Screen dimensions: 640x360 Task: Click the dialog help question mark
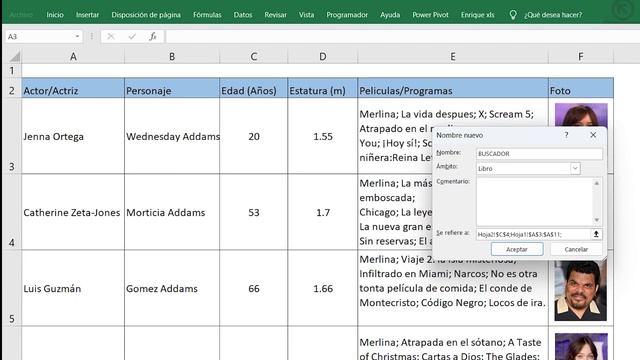567,135
